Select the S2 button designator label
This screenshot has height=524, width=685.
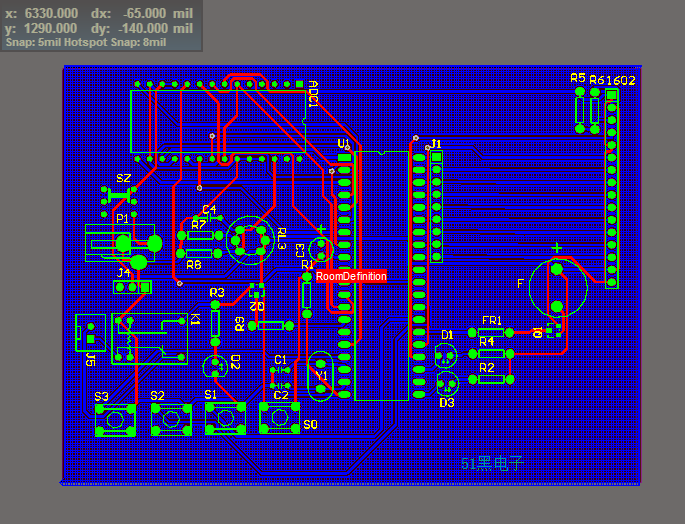pyautogui.click(x=157, y=396)
